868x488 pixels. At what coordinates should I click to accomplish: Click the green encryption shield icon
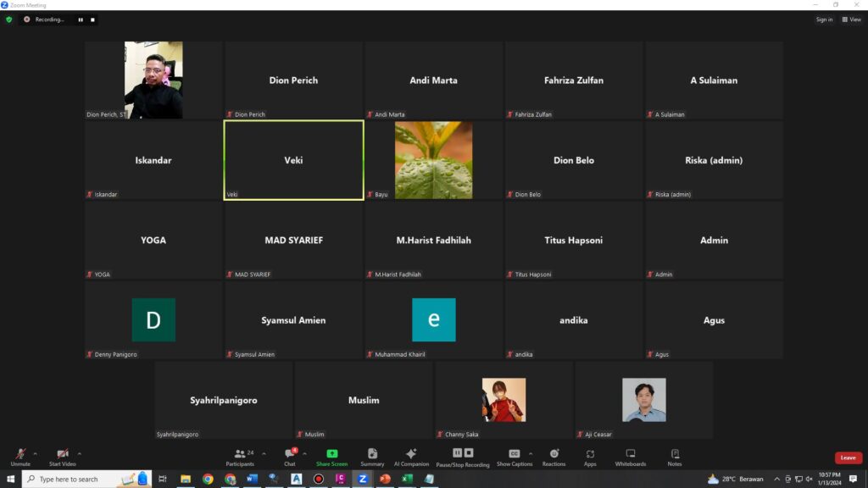click(x=9, y=19)
